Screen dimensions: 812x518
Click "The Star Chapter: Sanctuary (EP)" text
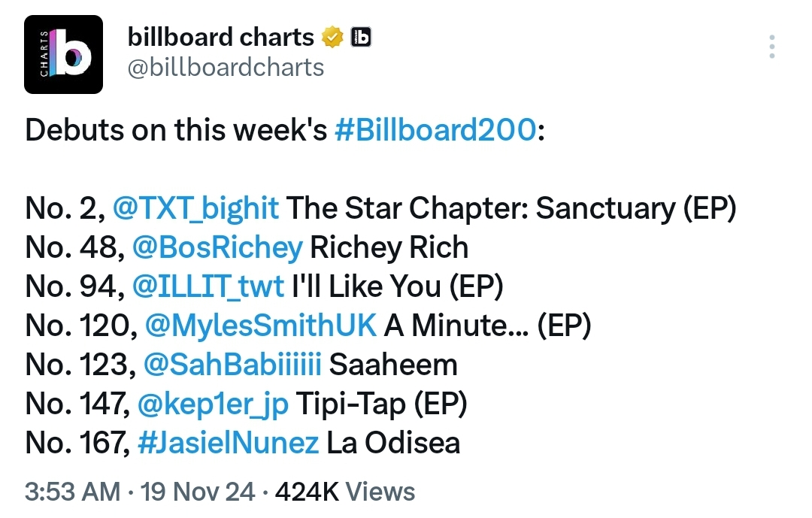(511, 208)
